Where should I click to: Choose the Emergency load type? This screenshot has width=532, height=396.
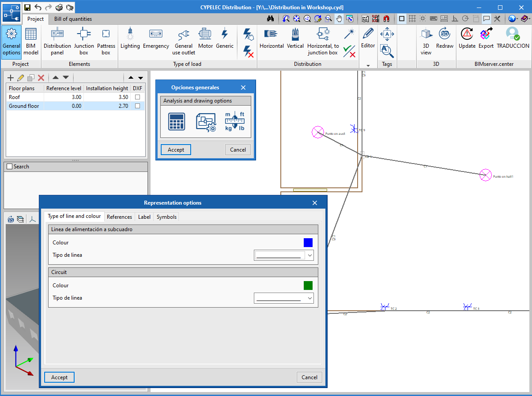click(x=156, y=38)
